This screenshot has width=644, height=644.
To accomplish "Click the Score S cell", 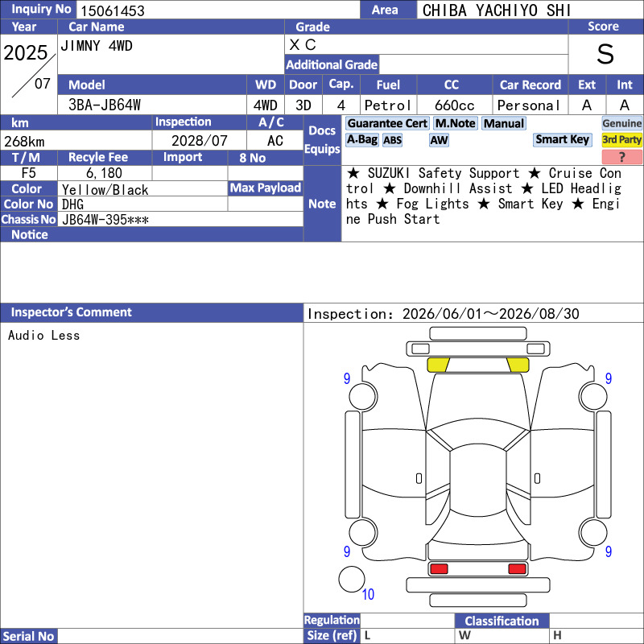I will tap(605, 54).
